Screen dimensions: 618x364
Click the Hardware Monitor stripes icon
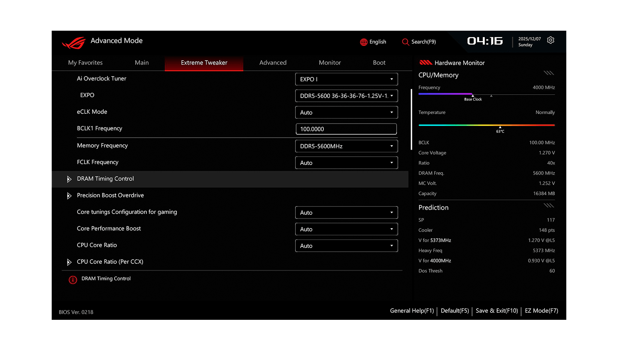coord(426,63)
